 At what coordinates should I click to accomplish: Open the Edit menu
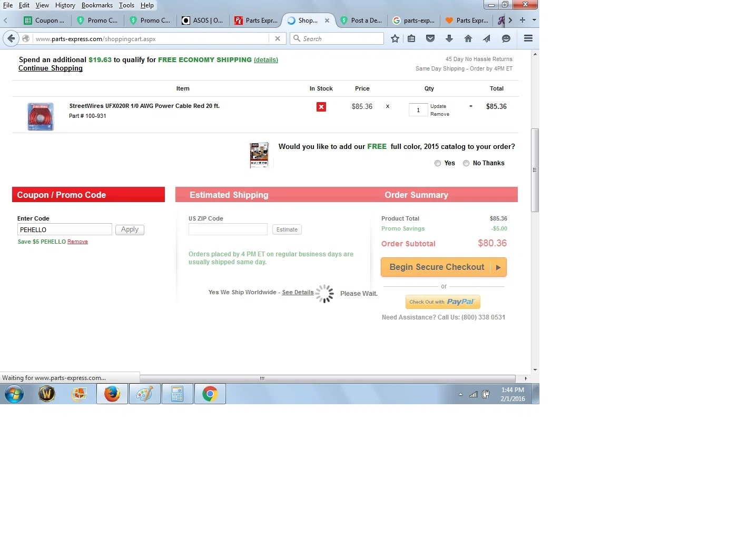point(24,5)
